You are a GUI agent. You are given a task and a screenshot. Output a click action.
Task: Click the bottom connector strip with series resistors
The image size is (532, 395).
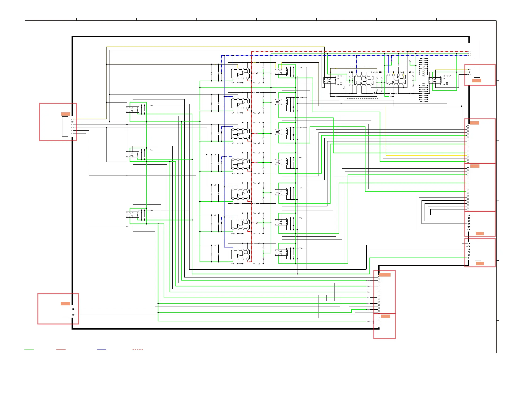379,295
